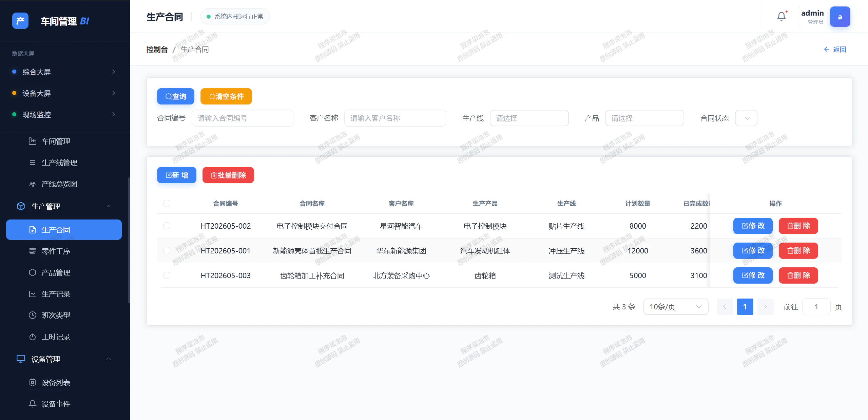Select the checkbox for HT202605-002
The height and width of the screenshot is (420, 868).
167,226
